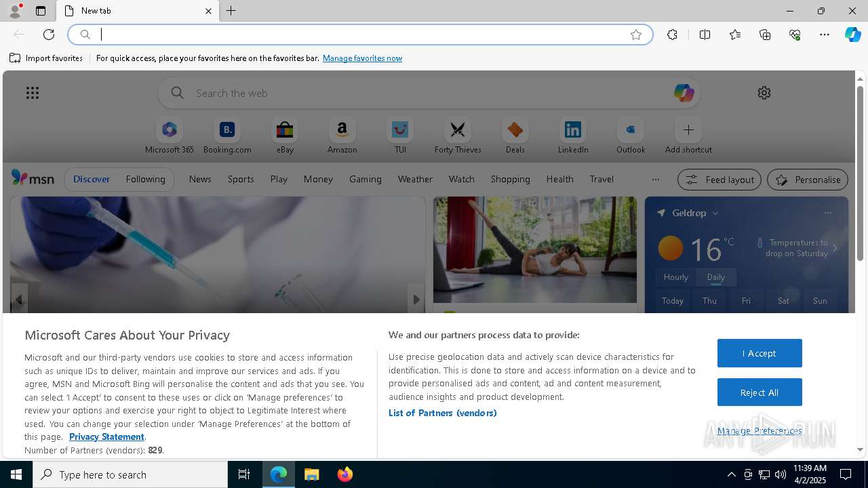Viewport: 868px width, 488px height.
Task: Open Manage Preferences link
Action: (759, 430)
